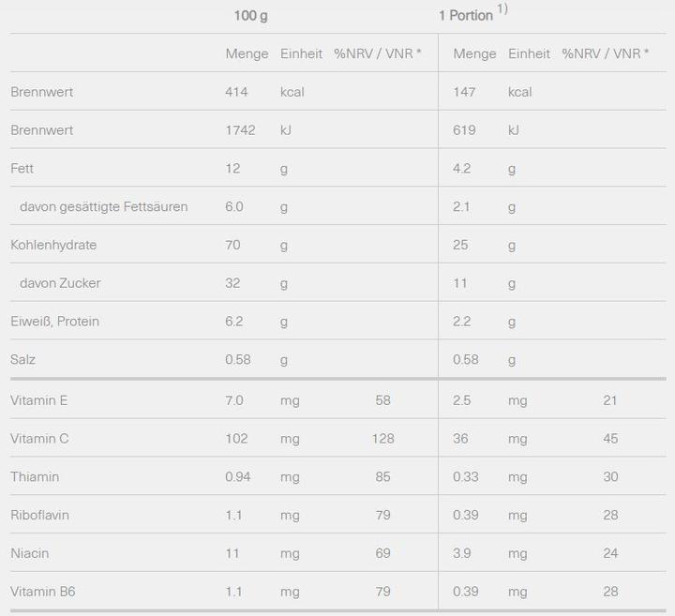
Task: Select the "Eiweiß, Protein" row label
Action: coord(54,322)
